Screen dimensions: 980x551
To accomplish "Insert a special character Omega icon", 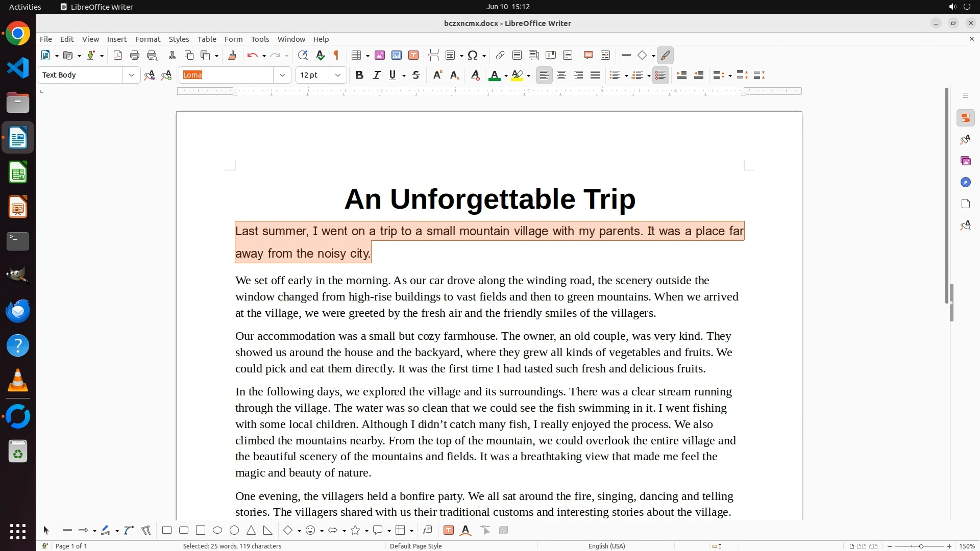I will point(473,56).
